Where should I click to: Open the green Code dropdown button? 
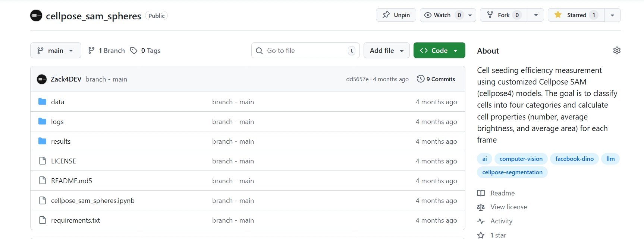pyautogui.click(x=439, y=50)
